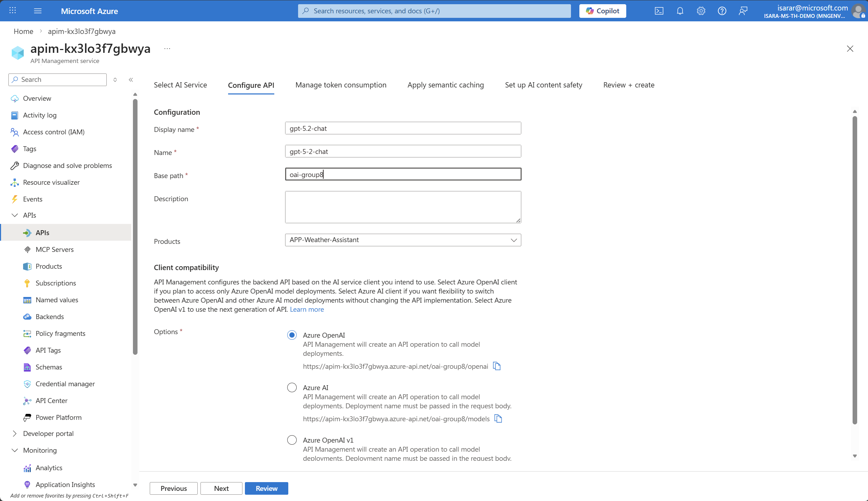Go to Home in the breadcrumb
868x501 pixels.
(x=23, y=31)
